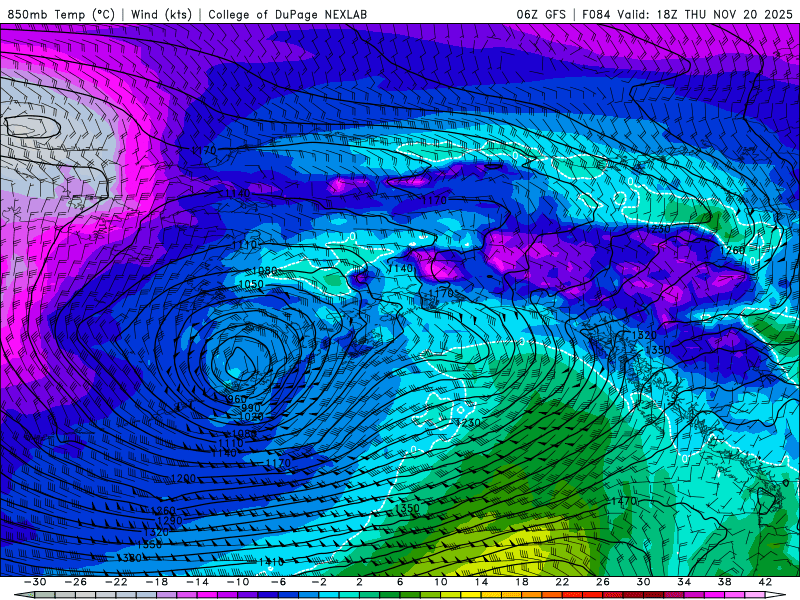Screen dimensions: 800x600
Task: Select the 1050 contour label
Action: pos(252,284)
